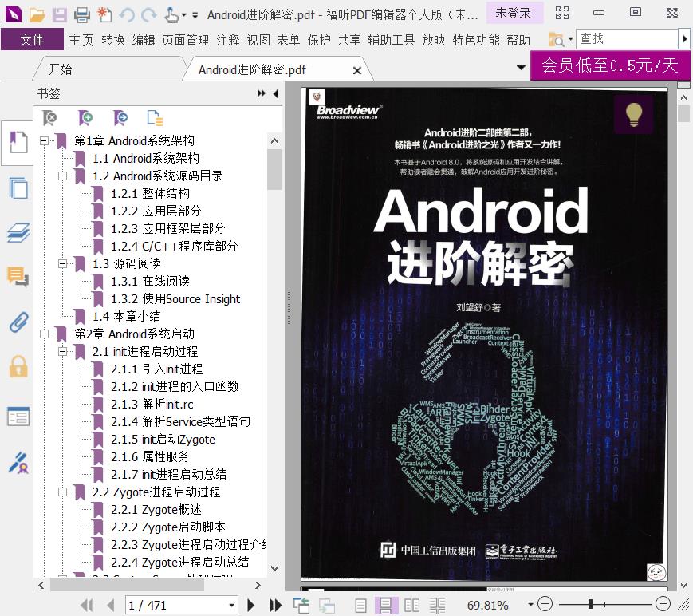This screenshot has width=693, height=616.
Task: Click the 查找 search input field
Action: [626, 39]
